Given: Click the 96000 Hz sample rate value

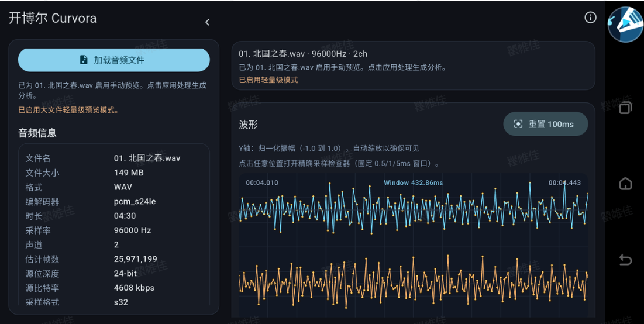Looking at the screenshot, I should 133,230.
